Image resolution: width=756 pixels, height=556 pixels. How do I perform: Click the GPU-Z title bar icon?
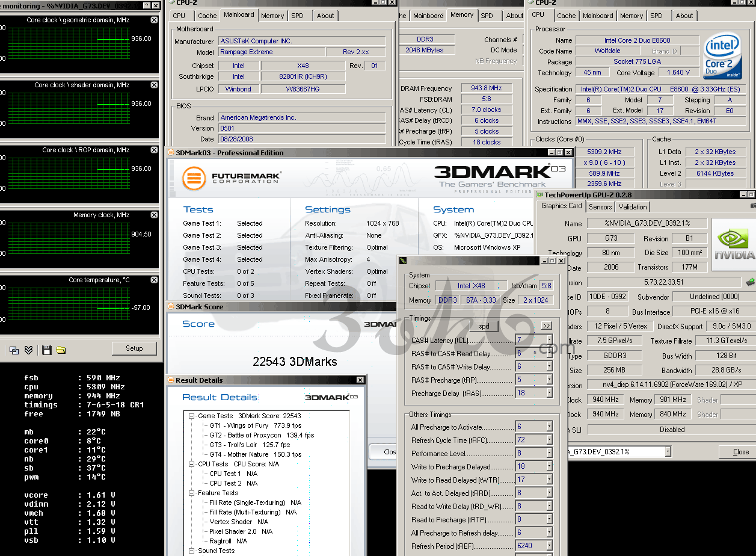click(539, 194)
